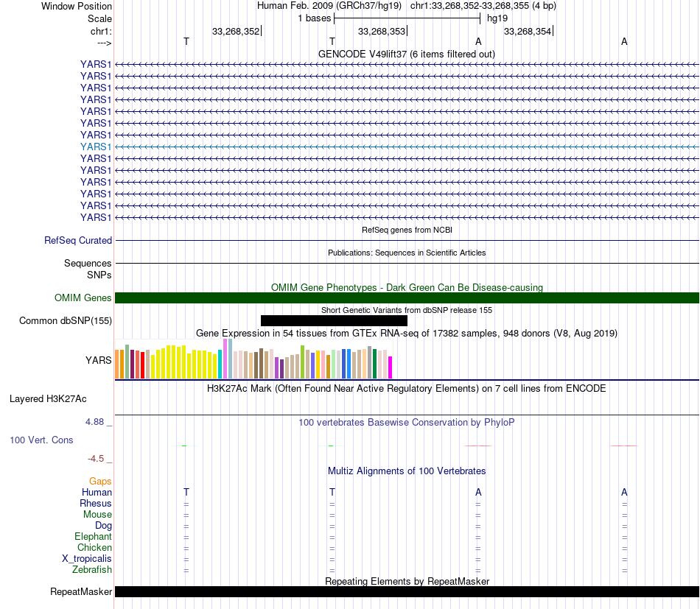Open the RefSeq Curated track label
700x609 pixels.
coord(78,241)
